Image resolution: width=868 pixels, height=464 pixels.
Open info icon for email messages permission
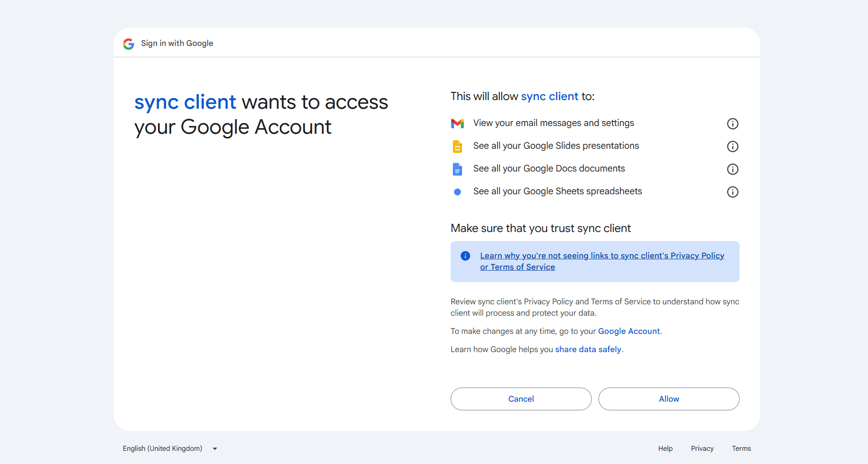732,123
